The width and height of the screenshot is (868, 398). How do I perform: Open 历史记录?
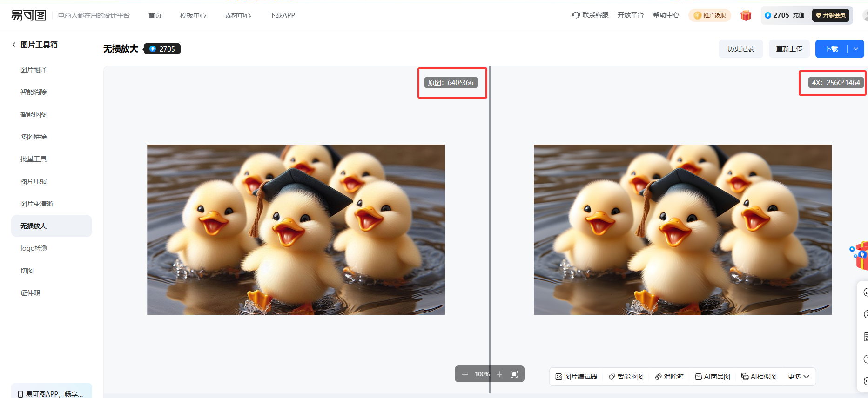[x=741, y=49]
